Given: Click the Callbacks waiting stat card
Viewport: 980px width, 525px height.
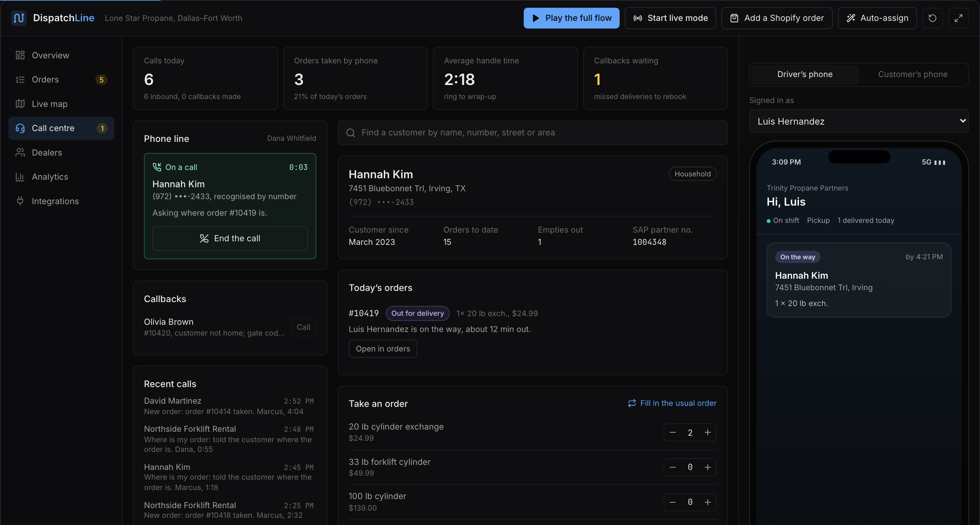Looking at the screenshot, I should [655, 78].
